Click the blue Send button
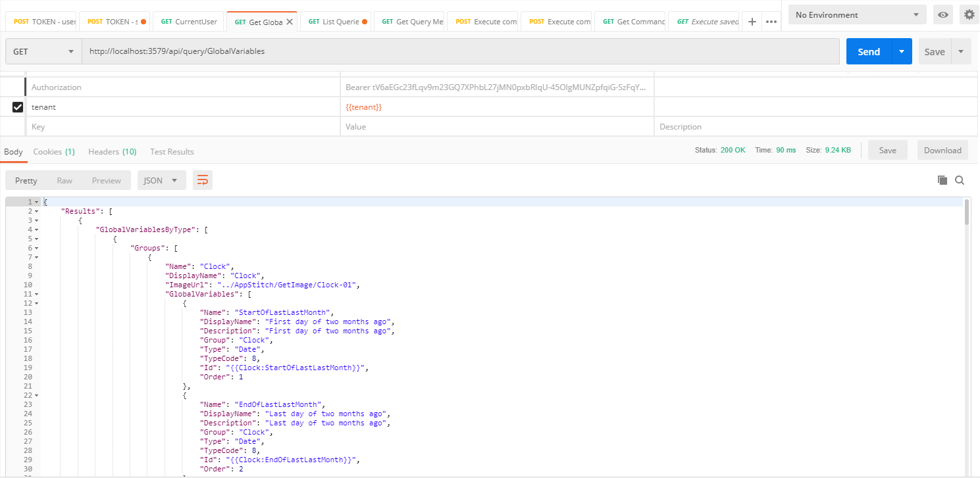Viewport: 980px width, 478px height. (x=868, y=51)
